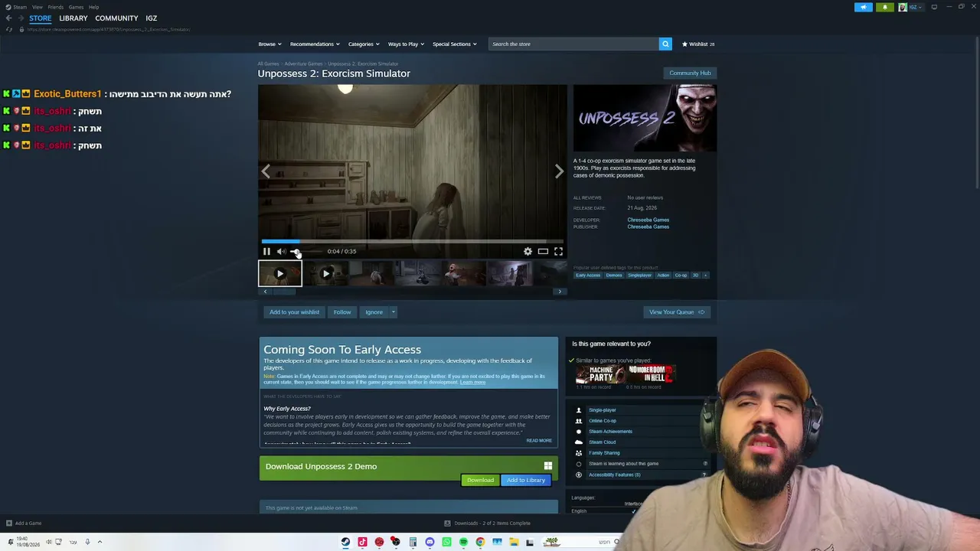Image resolution: width=980 pixels, height=551 pixels.
Task: Open developer Chreseeba Games link
Action: [648, 220]
